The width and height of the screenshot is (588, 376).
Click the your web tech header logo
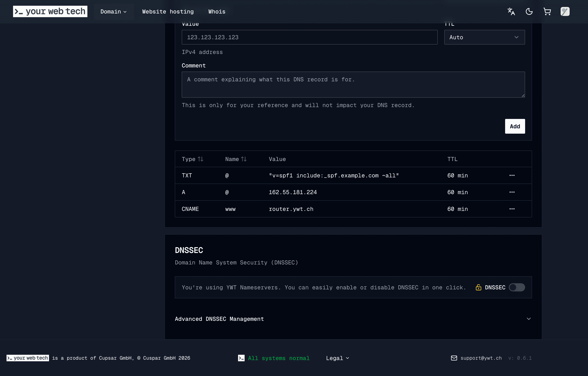[50, 11]
